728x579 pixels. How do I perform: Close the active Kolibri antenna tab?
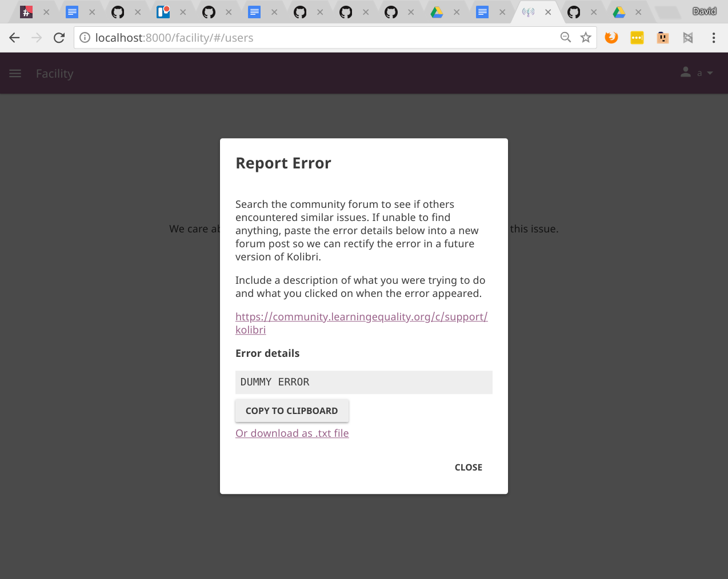[x=548, y=12]
